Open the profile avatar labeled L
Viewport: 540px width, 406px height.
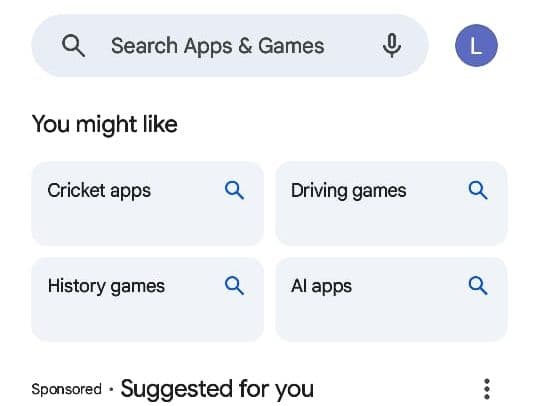pos(476,45)
